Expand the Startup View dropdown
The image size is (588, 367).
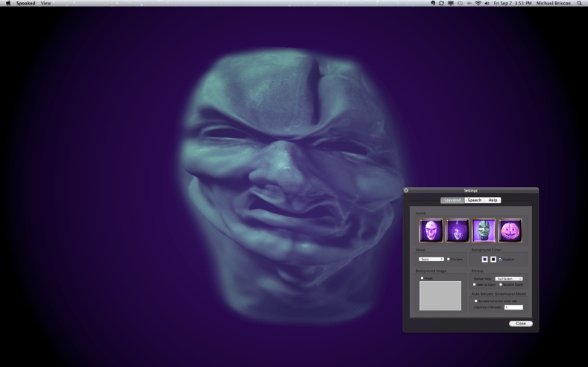[509, 278]
